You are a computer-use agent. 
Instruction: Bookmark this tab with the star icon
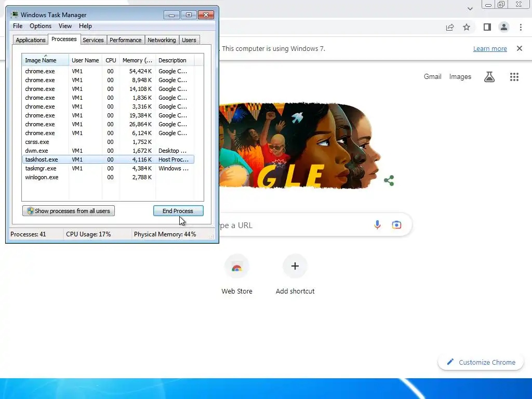[x=467, y=27]
